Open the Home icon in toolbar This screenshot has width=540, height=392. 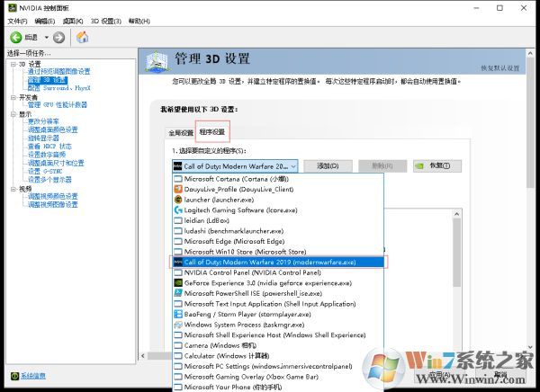click(x=82, y=37)
